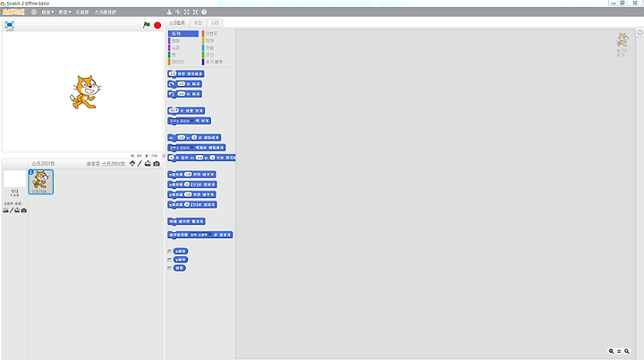Viewport: 644px width, 360px height.
Task: Stop the project with red button
Action: [x=157, y=25]
